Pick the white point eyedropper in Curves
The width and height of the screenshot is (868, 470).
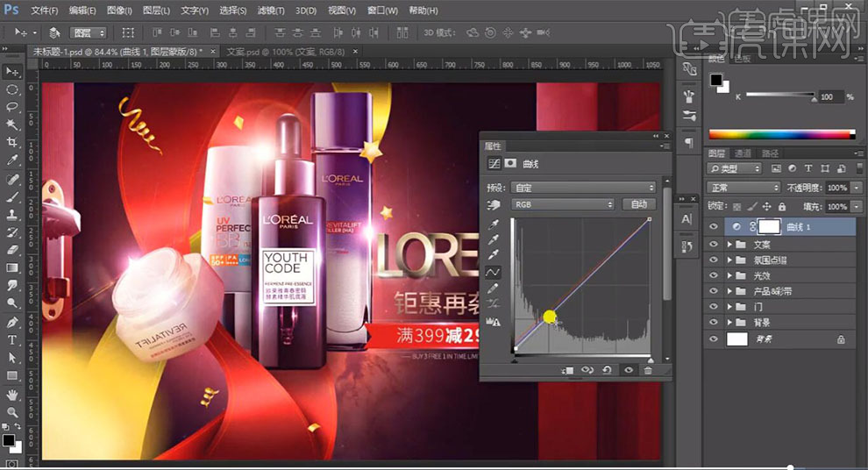(493, 255)
